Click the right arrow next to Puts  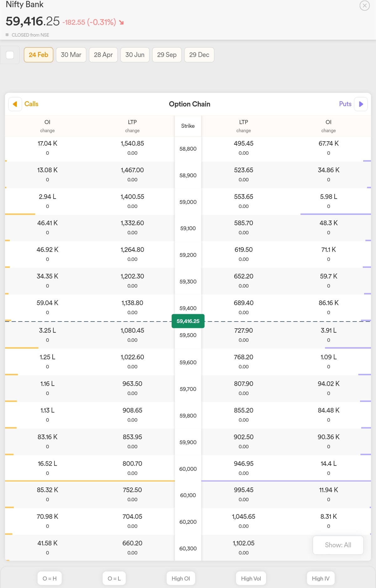click(x=361, y=104)
